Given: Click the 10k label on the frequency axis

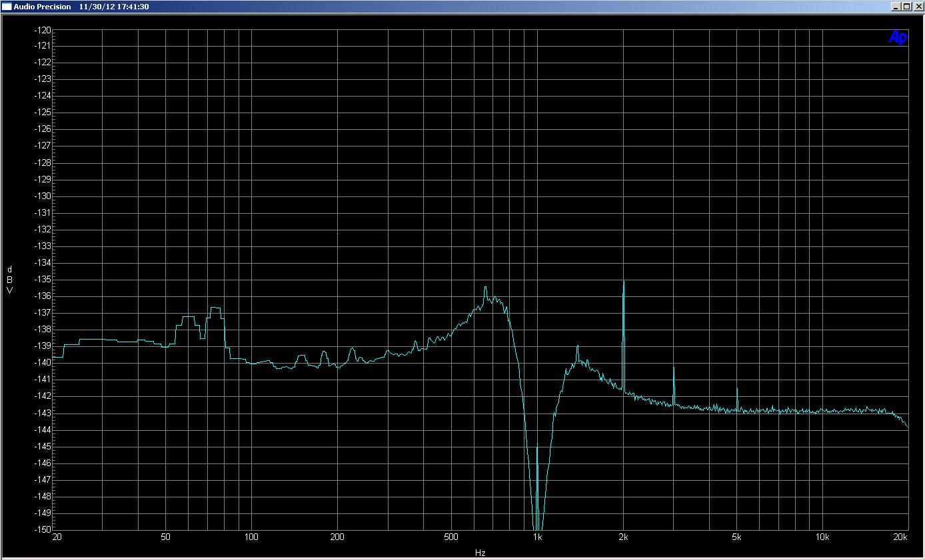Looking at the screenshot, I should coord(822,537).
